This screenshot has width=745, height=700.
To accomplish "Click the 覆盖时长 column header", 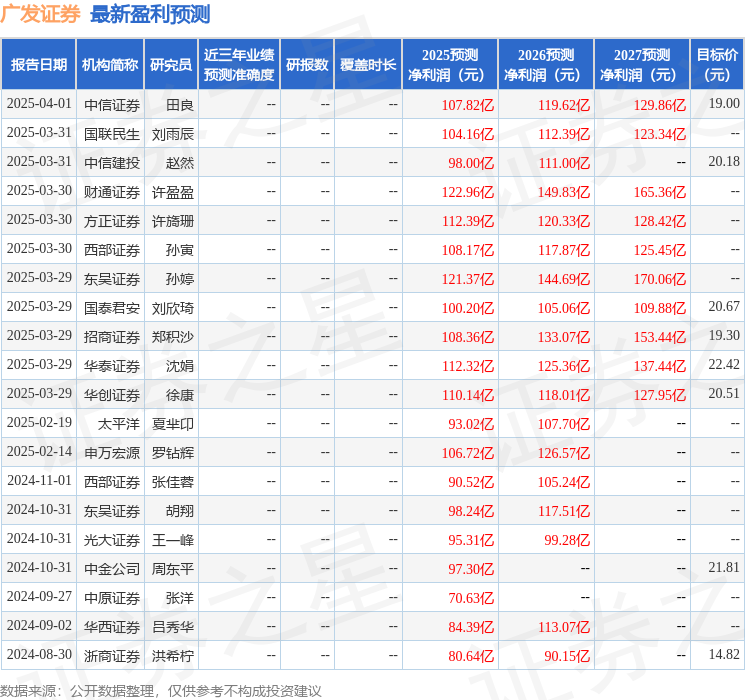I will [368, 65].
